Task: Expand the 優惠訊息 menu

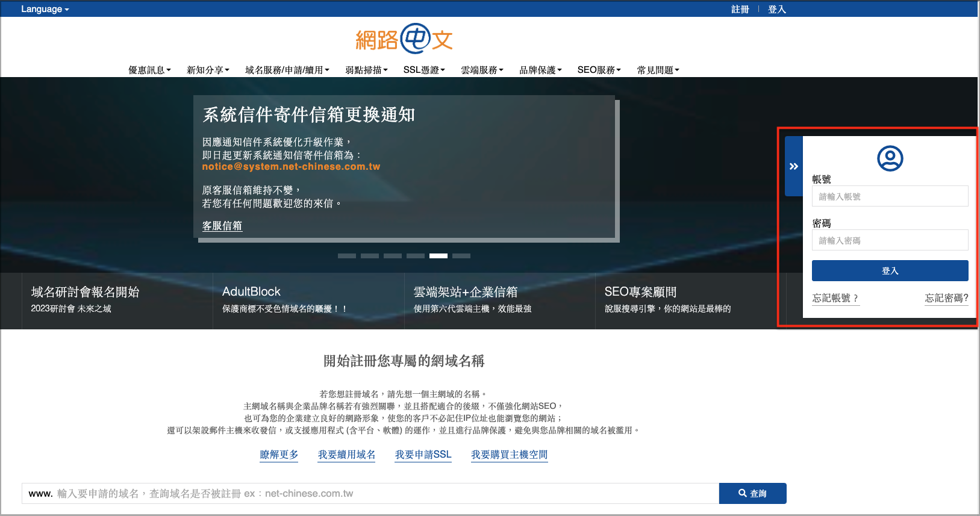Action: point(149,70)
